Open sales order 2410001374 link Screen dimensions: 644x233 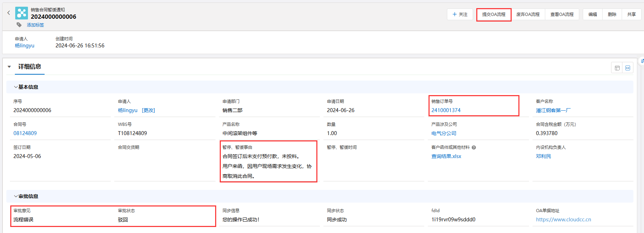tap(446, 110)
